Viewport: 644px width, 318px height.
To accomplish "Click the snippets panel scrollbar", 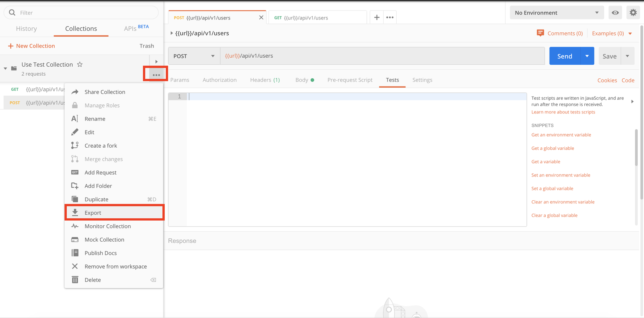I will pyautogui.click(x=636, y=148).
